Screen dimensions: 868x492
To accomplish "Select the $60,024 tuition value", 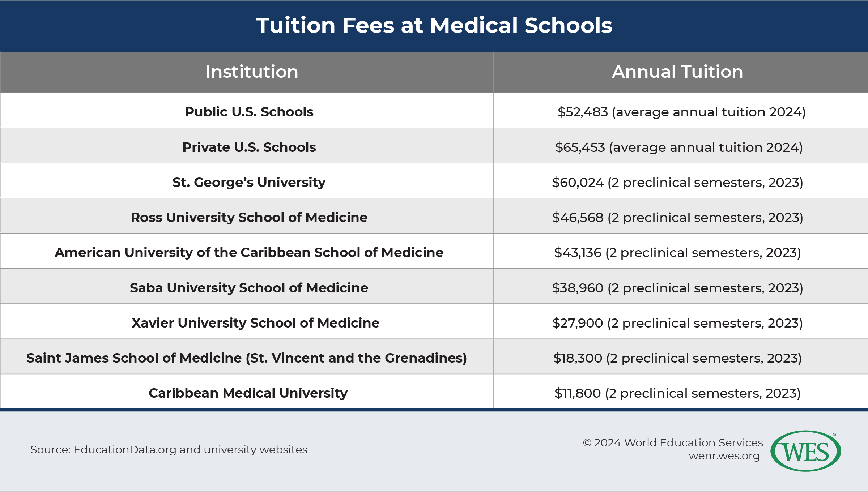I will 578,183.
